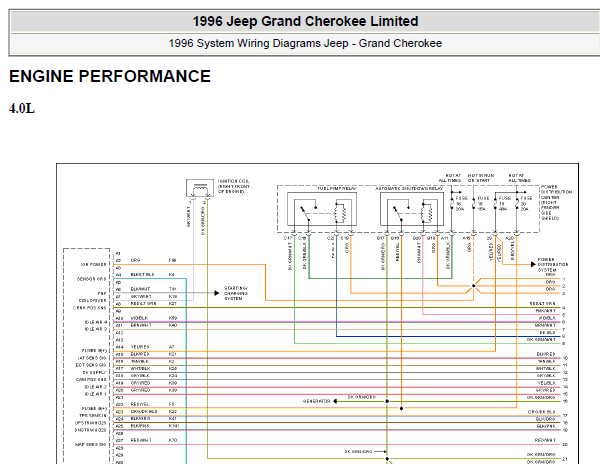
Task: Click the "MAP SENS SIG" pin description
Action: point(91,445)
